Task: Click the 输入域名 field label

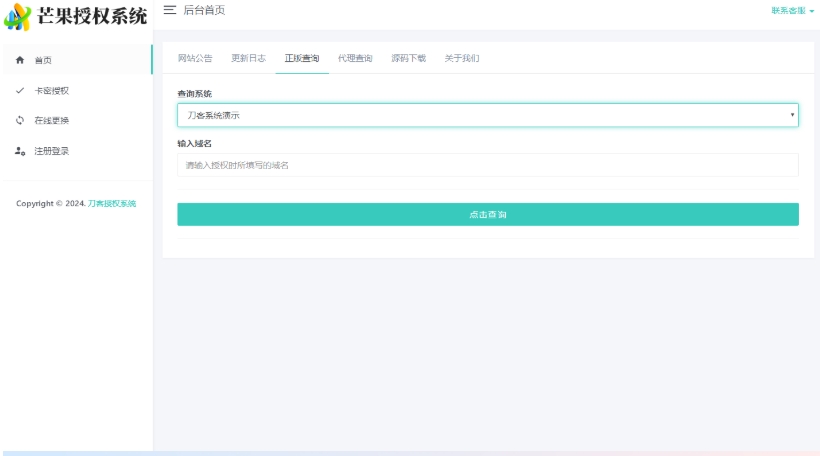Action: pos(195,143)
